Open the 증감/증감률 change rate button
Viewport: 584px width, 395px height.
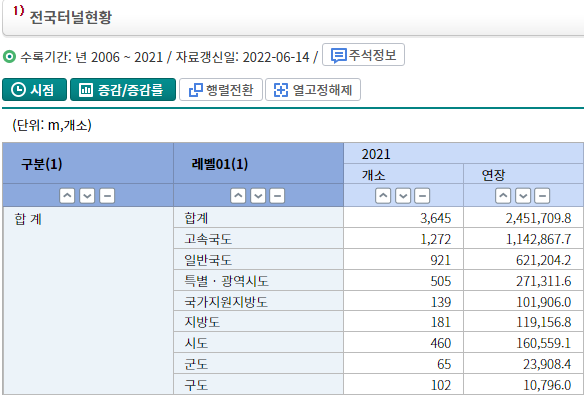[123, 90]
